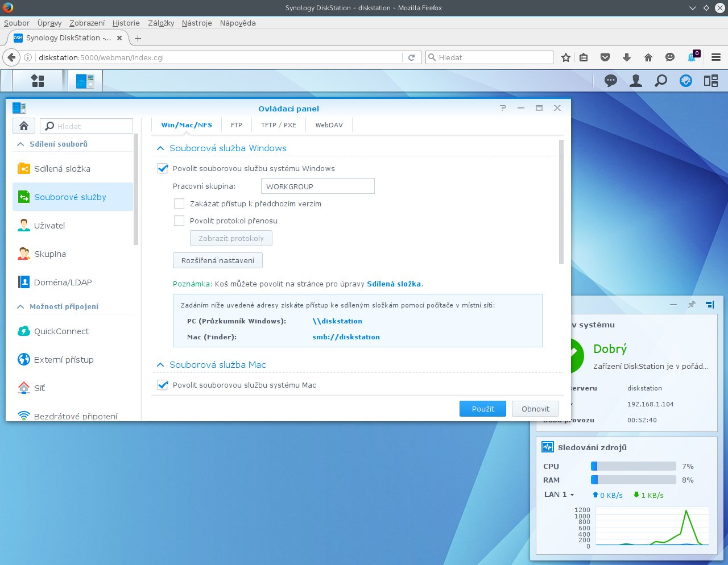
Task: Open the Historie menu
Action: (126, 23)
